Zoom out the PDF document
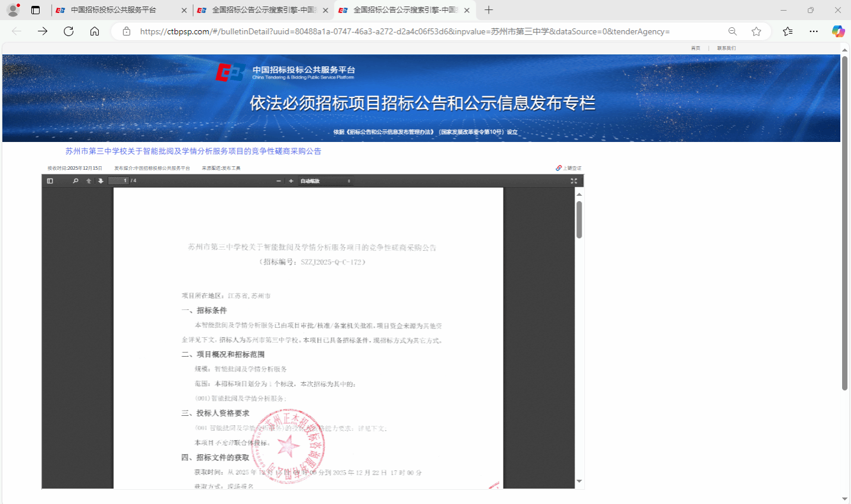The height and width of the screenshot is (504, 851). point(279,181)
